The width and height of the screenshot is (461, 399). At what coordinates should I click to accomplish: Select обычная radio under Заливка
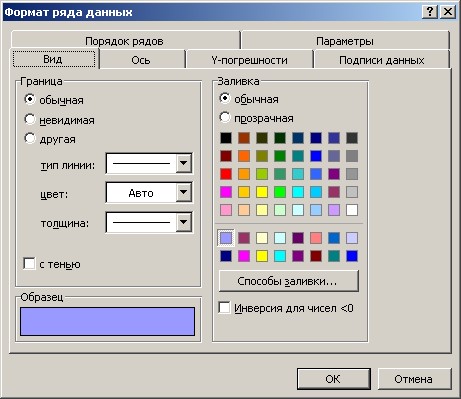click(225, 99)
